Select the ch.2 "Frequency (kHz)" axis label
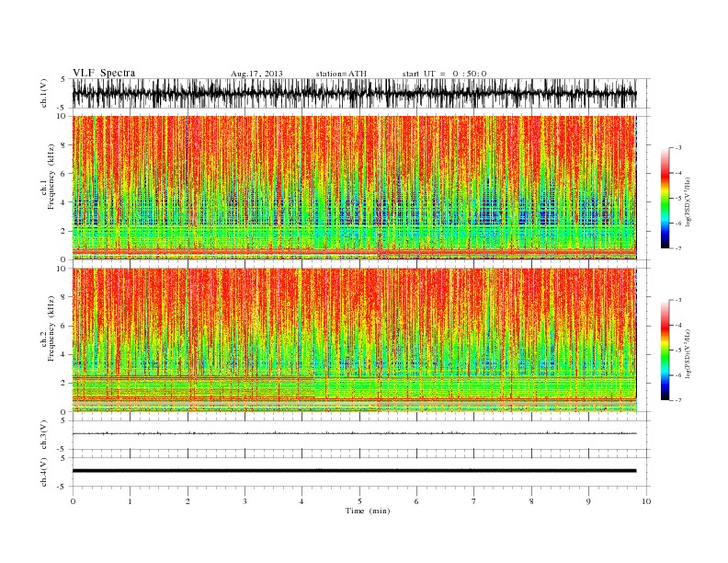 coord(51,329)
